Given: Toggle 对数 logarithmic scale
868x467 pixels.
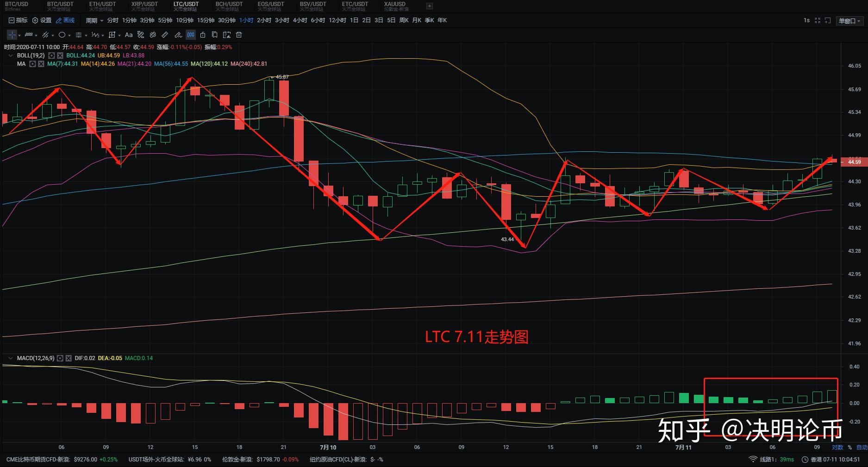Looking at the screenshot, I should [837, 448].
